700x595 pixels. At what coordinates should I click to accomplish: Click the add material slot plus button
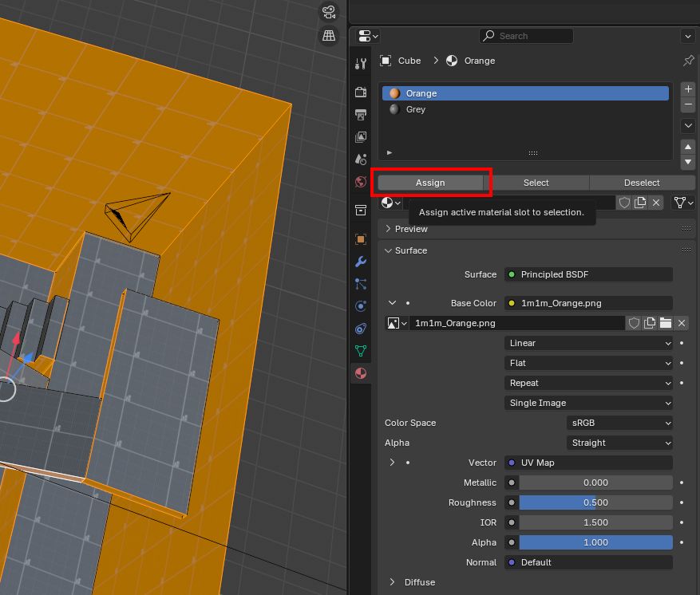pyautogui.click(x=688, y=89)
